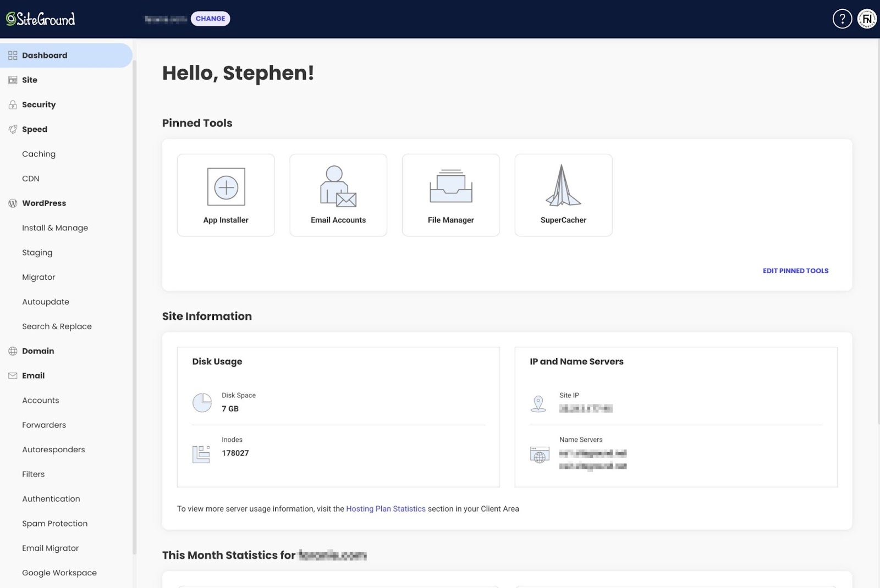
Task: Open the File Manager tile label
Action: click(x=451, y=220)
